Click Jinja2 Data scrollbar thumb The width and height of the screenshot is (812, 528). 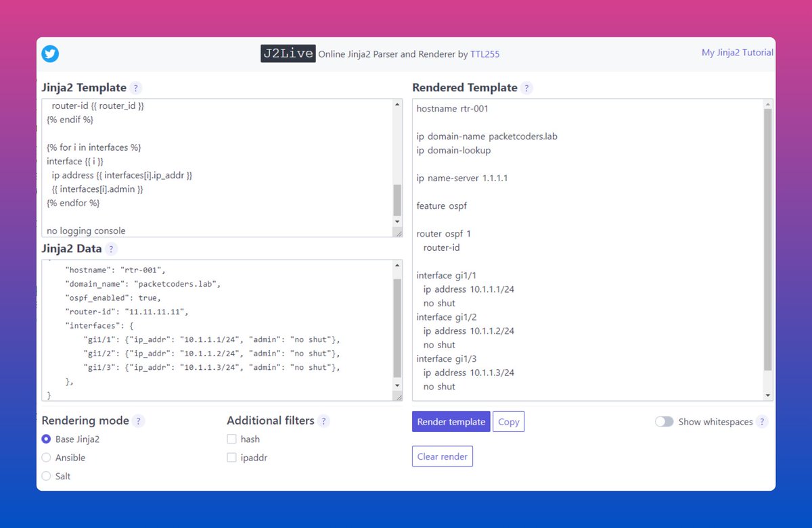pos(397,327)
